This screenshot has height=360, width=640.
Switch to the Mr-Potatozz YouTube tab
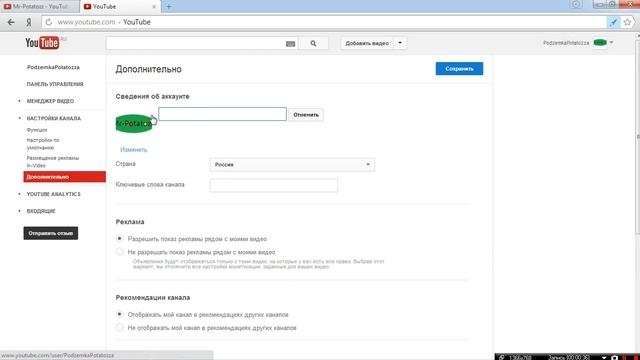(x=40, y=7)
